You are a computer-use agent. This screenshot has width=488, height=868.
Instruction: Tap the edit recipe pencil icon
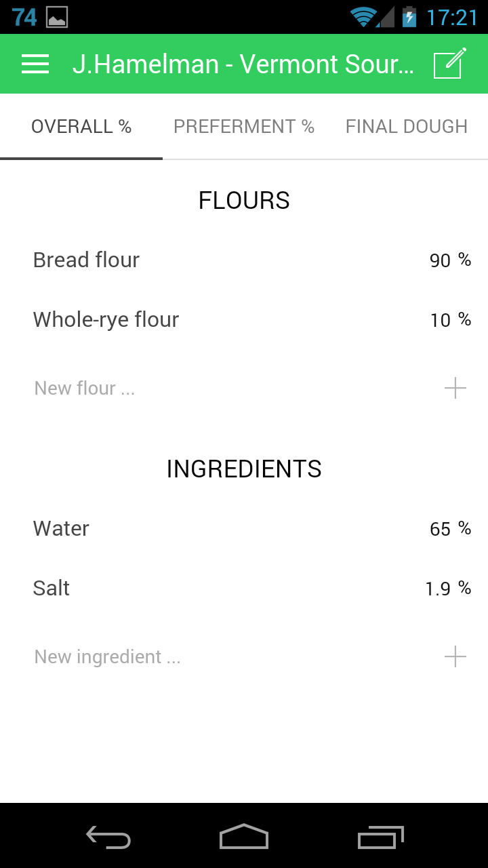coord(450,64)
